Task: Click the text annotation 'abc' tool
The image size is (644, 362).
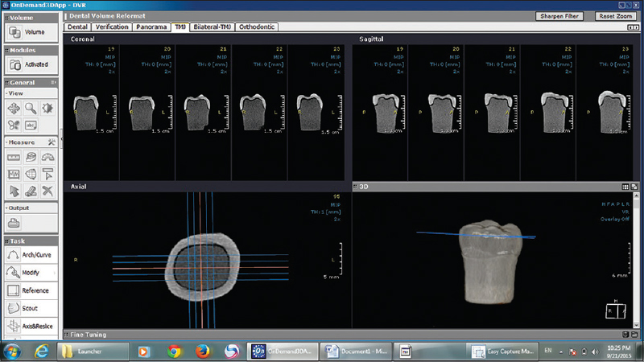Action: coord(31,125)
